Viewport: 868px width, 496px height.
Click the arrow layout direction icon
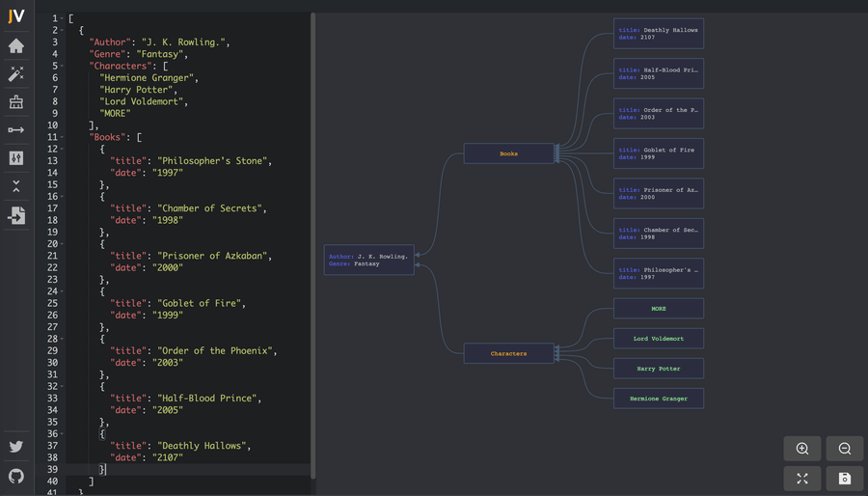click(16, 130)
